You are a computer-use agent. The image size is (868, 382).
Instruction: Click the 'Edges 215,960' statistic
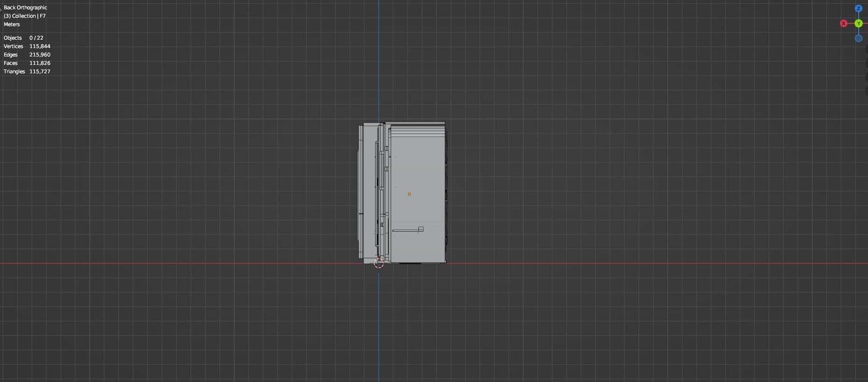[x=27, y=55]
